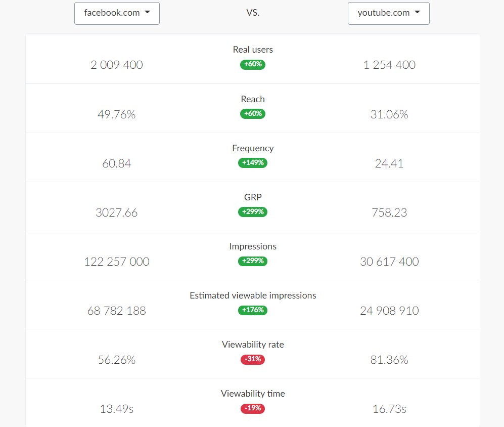Click youtube's Viewability rate 81.36%
This screenshot has height=427, width=504.
[389, 360]
